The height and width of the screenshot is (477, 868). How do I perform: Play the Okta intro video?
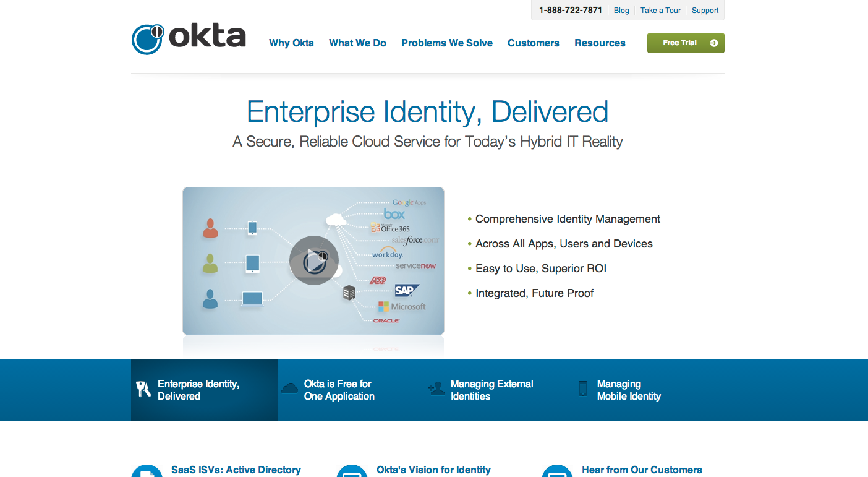(314, 260)
